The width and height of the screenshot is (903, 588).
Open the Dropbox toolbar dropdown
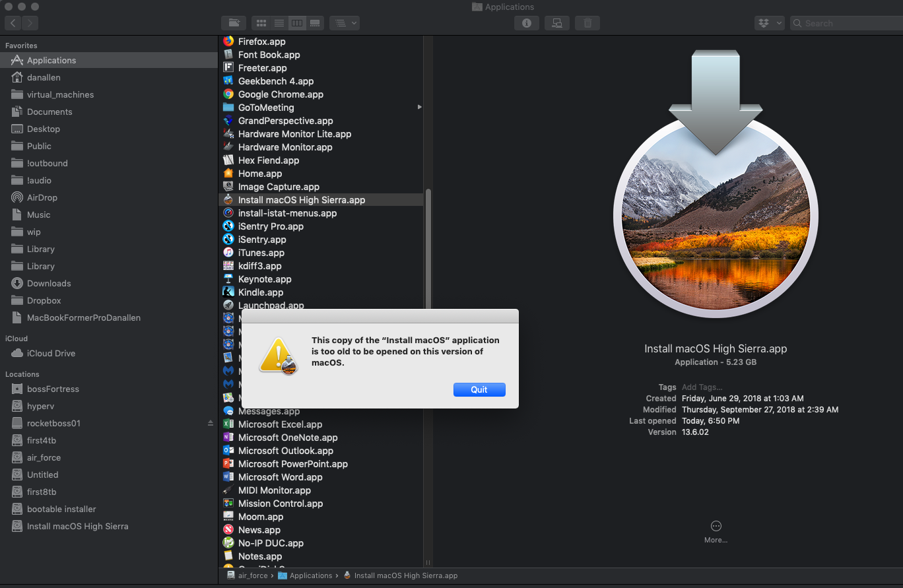coord(770,23)
